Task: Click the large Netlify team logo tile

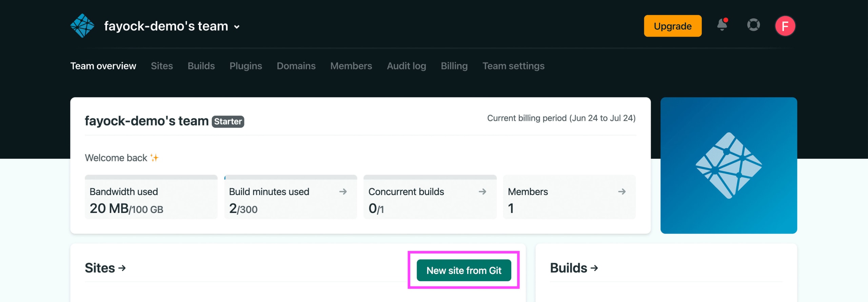Action: (x=729, y=165)
